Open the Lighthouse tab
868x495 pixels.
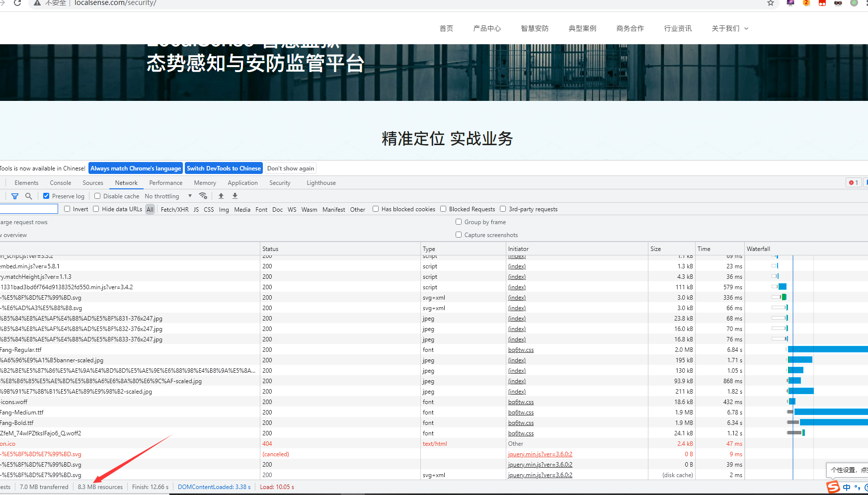click(321, 183)
